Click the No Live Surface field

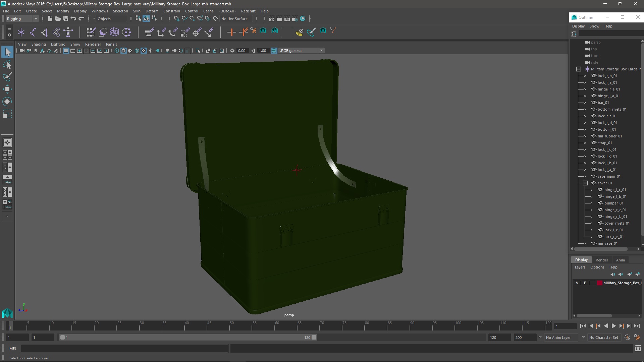click(x=236, y=19)
